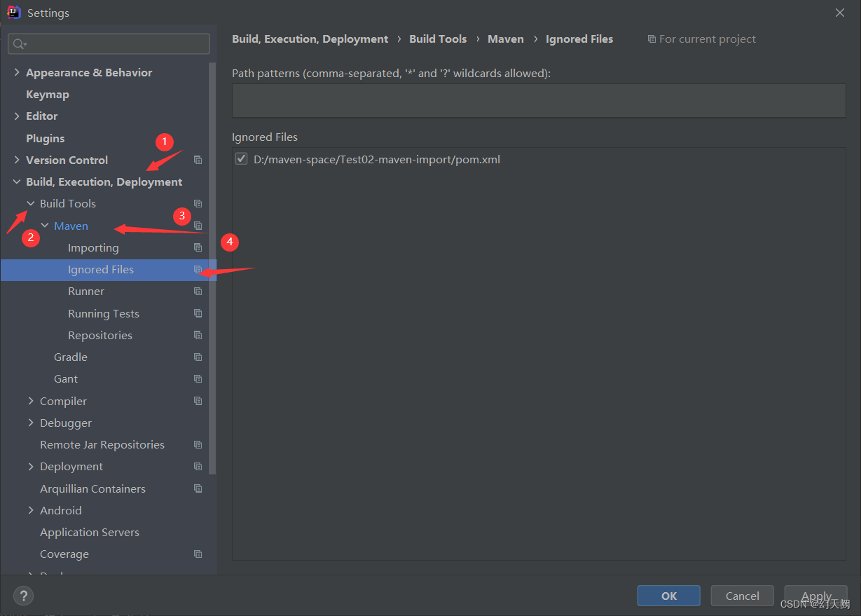Click the project-level icon beside Version Control
861x616 pixels.
pos(198,160)
